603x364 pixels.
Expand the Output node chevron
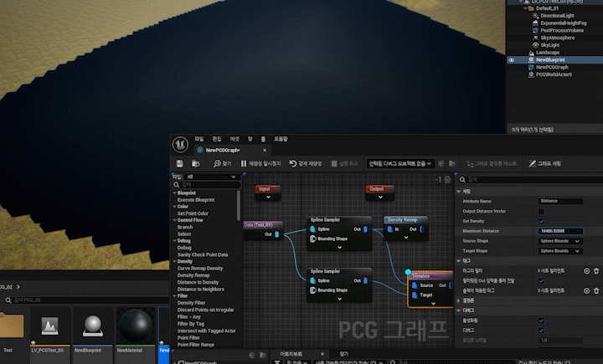[380, 197]
